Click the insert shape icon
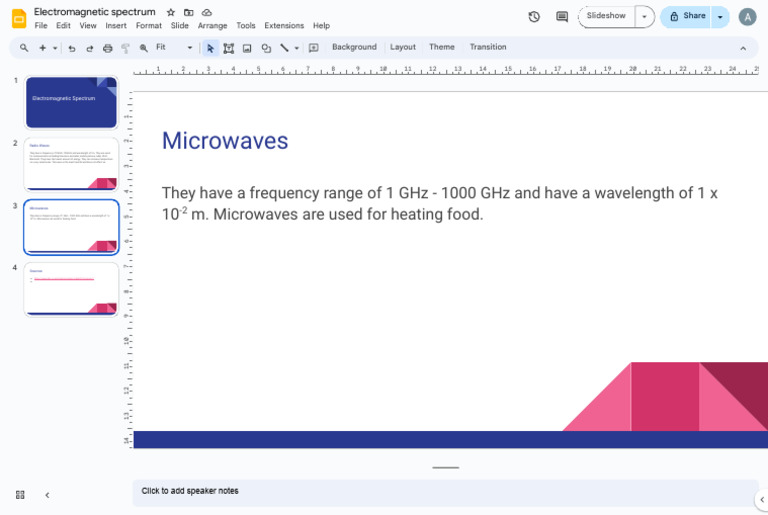 tap(266, 48)
